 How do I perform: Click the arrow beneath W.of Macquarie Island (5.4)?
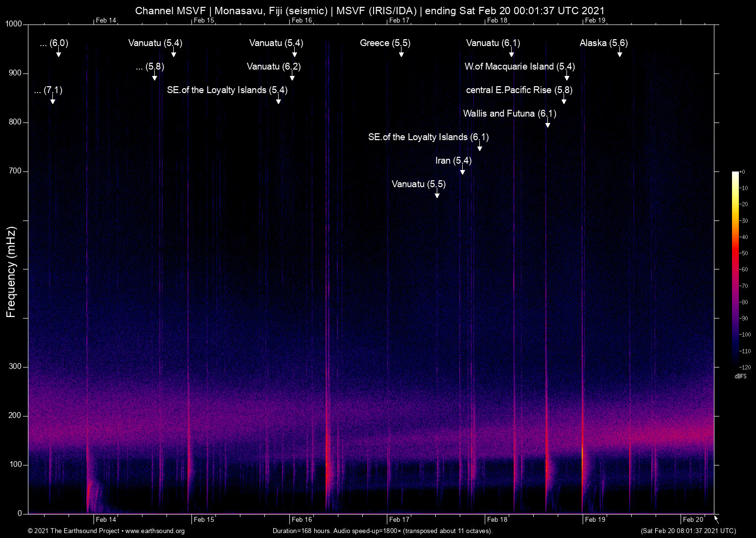tap(567, 75)
